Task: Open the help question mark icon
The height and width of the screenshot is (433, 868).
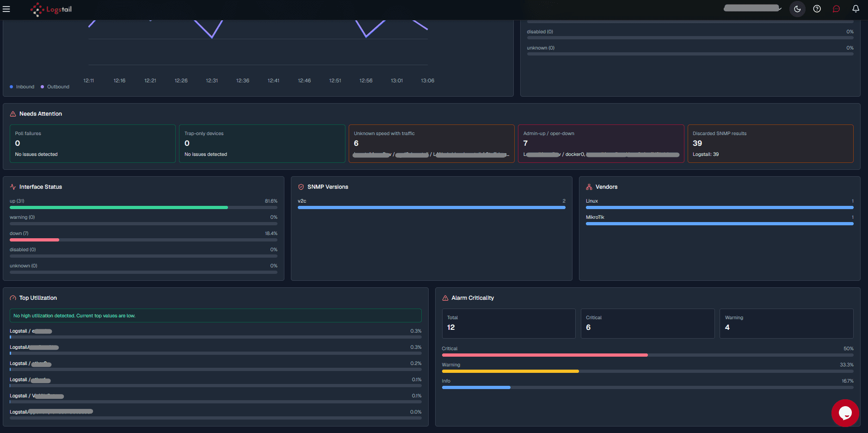Action: (817, 9)
